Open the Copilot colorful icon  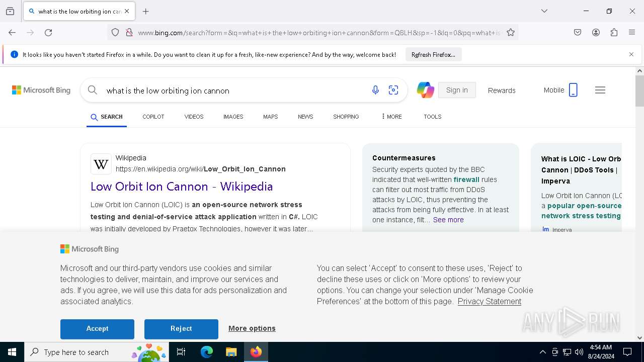pyautogui.click(x=425, y=90)
